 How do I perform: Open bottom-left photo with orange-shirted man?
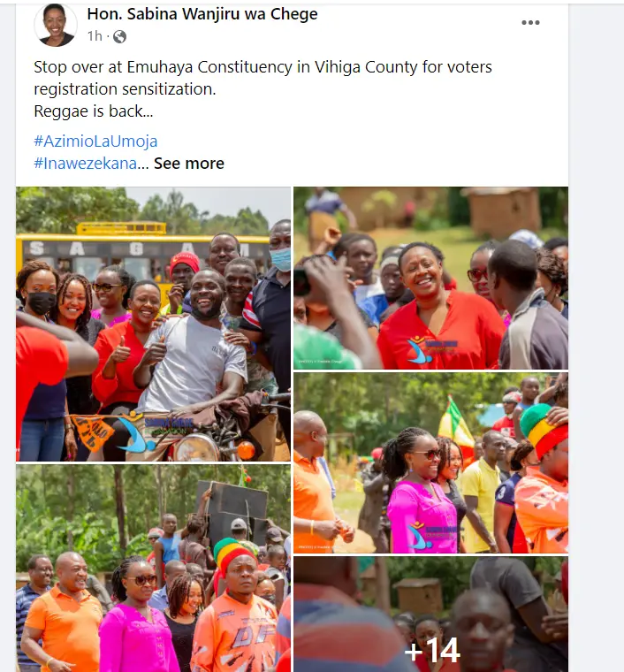[x=153, y=569]
